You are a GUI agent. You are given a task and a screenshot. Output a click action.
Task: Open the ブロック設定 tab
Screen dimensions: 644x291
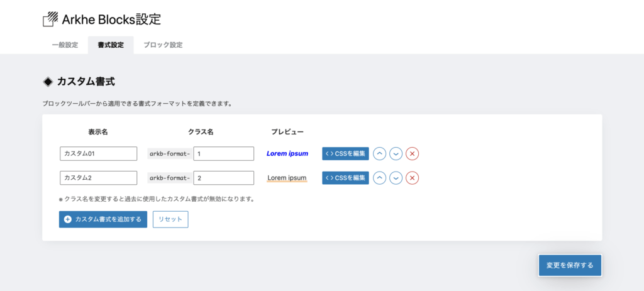pyautogui.click(x=163, y=45)
